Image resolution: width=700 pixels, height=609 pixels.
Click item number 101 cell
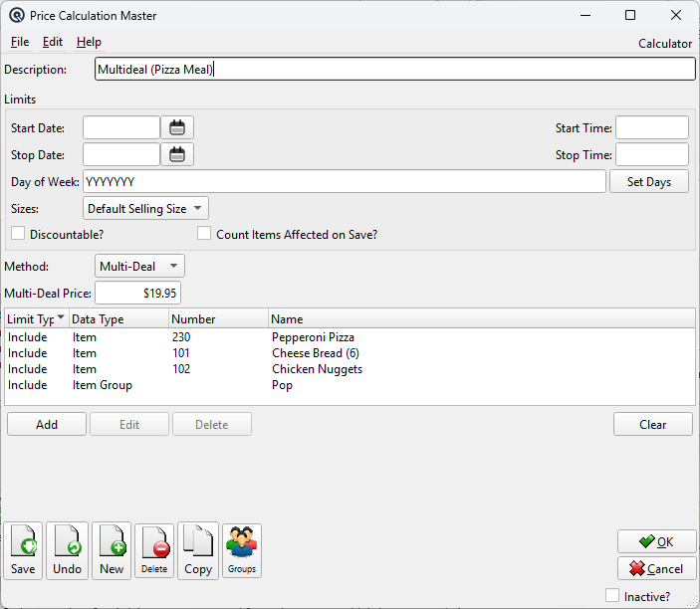pyautogui.click(x=181, y=353)
